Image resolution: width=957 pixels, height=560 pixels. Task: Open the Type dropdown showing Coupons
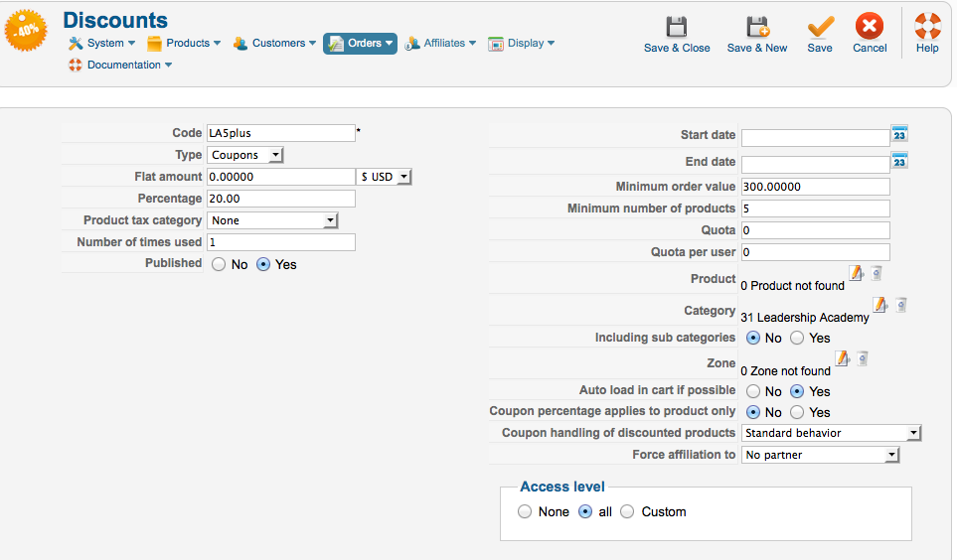pos(245,155)
